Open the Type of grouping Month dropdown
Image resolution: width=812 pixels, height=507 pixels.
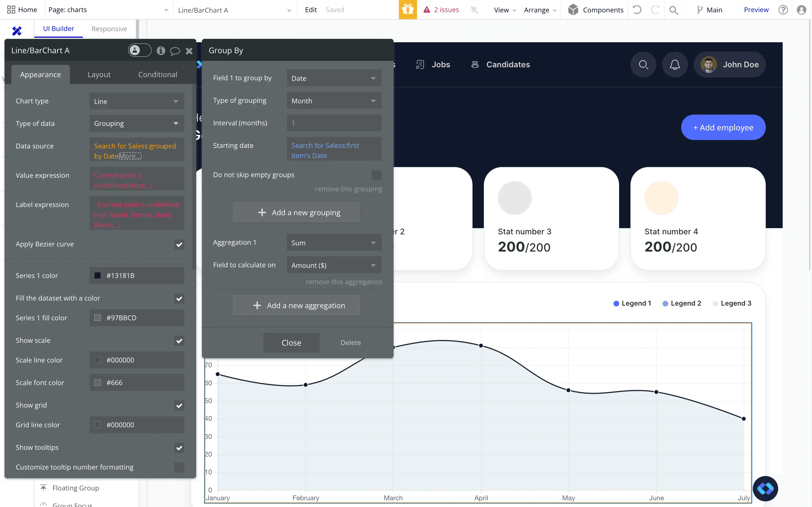click(334, 100)
